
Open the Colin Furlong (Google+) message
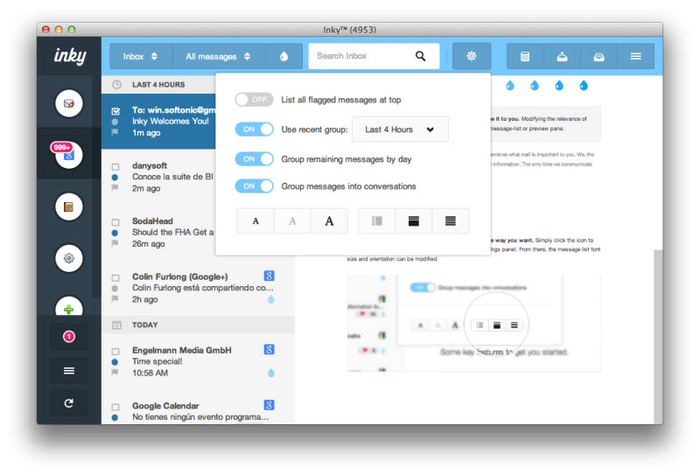198,288
